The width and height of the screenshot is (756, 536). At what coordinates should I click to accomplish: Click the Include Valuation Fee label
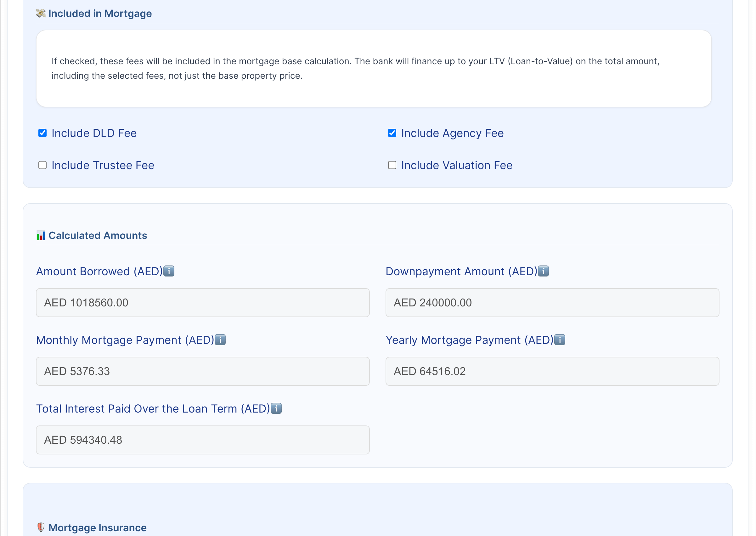(x=457, y=165)
